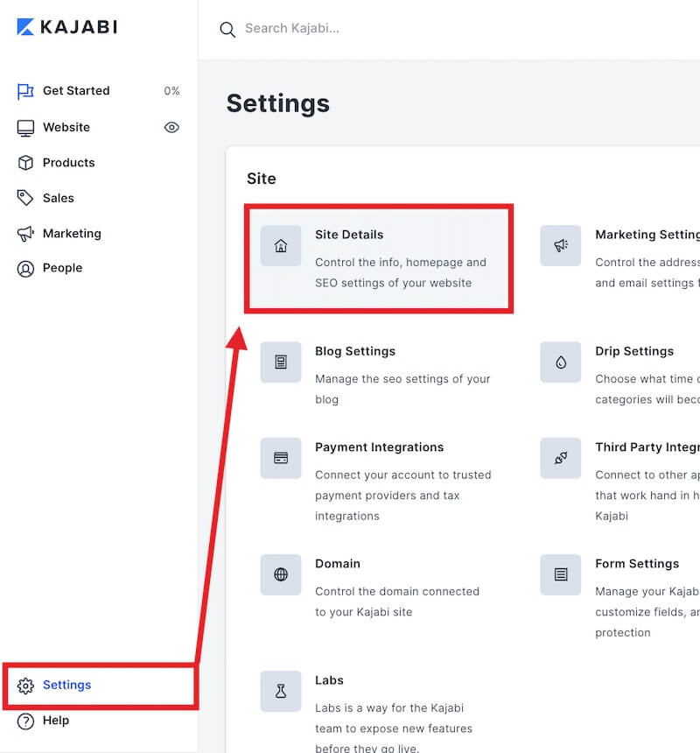
Task: Click the Site Details home icon
Action: click(x=280, y=245)
